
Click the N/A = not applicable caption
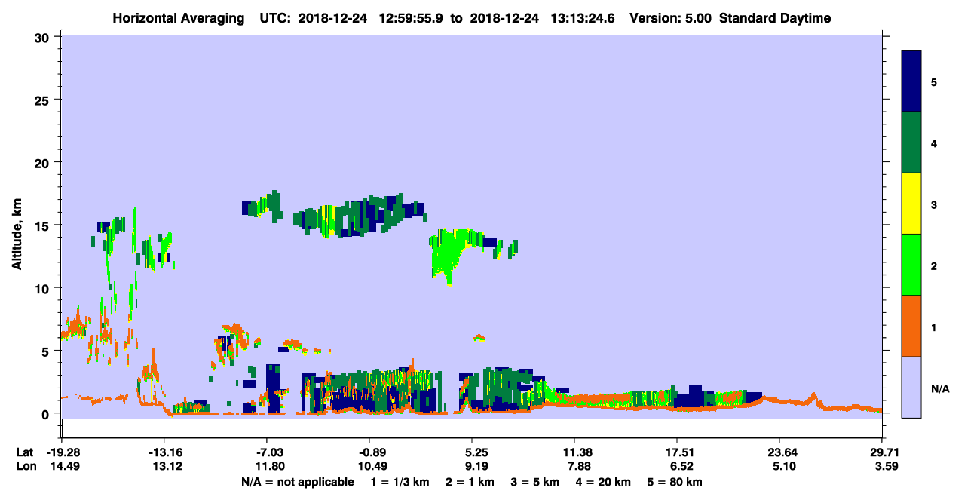tap(298, 482)
